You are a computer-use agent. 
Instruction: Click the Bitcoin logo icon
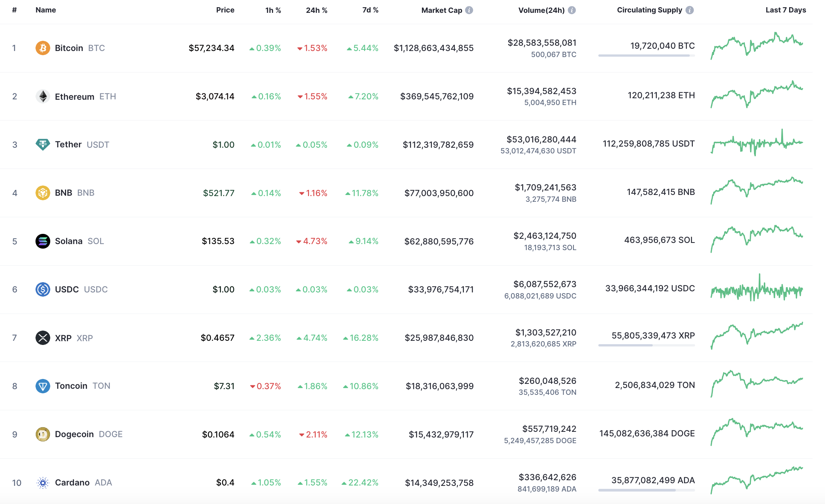click(43, 48)
